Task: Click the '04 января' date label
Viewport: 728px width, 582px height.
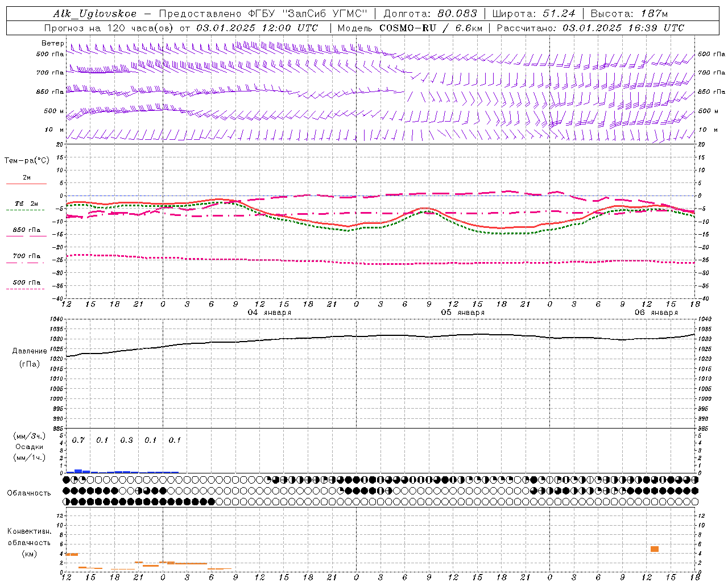Action: point(270,313)
